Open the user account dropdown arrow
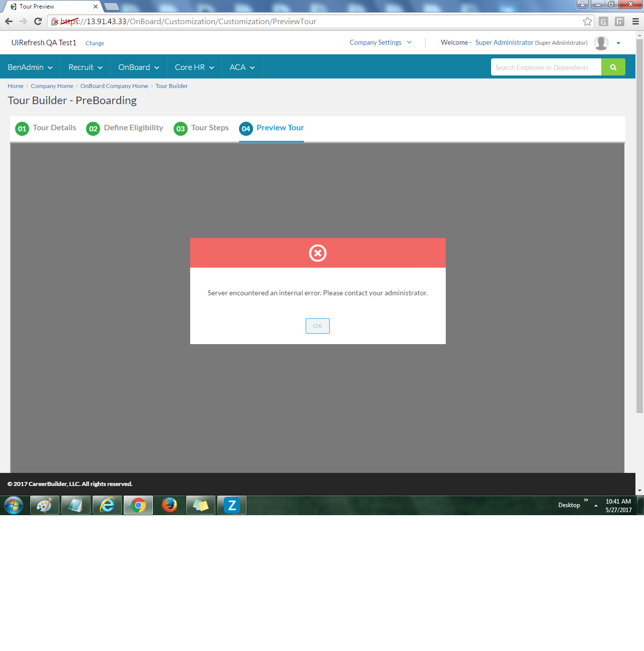 [x=618, y=43]
